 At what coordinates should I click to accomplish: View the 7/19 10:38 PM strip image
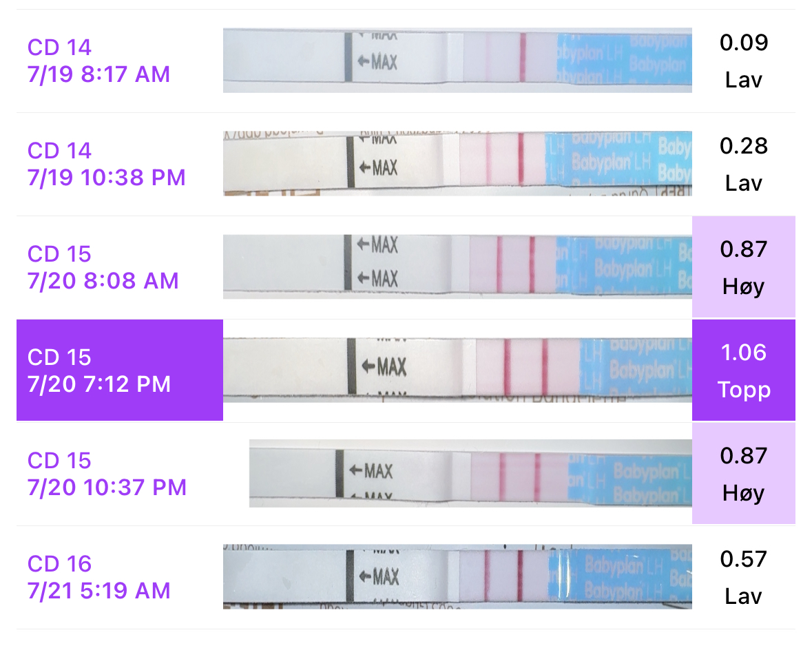pyautogui.click(x=457, y=164)
